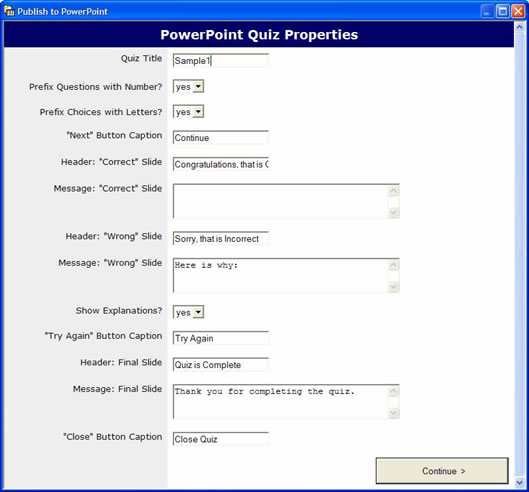Click up arrow in Message Correct Slide scrollbar
The height and width of the screenshot is (492, 529).
tap(393, 191)
